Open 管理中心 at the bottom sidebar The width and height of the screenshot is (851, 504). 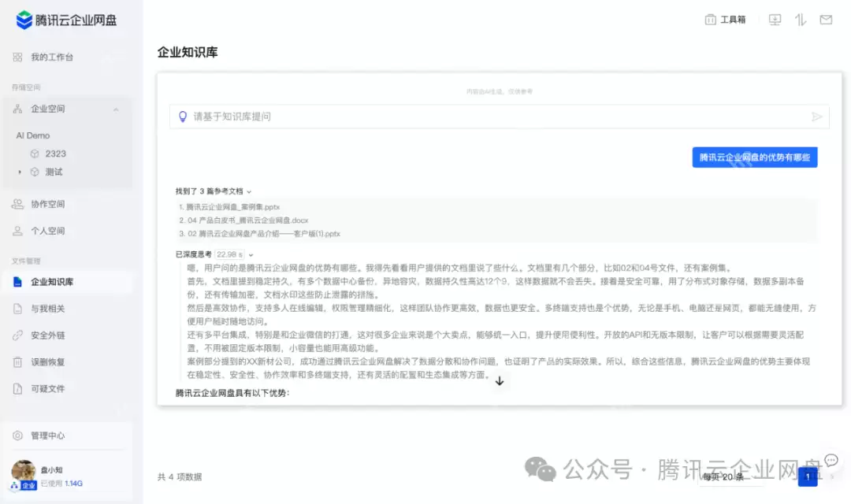point(50,435)
